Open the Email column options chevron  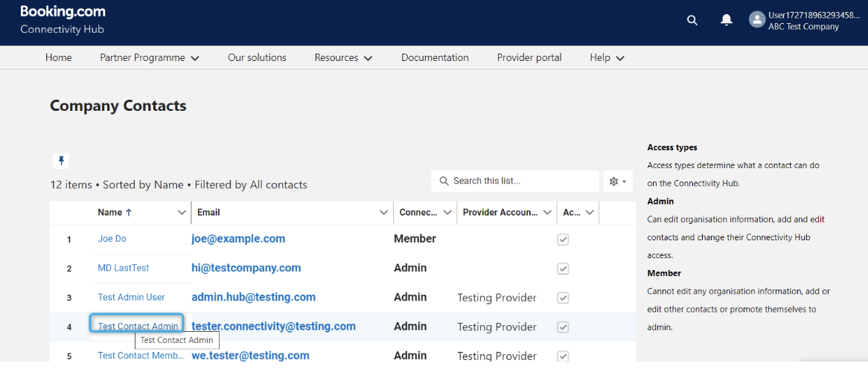384,213
